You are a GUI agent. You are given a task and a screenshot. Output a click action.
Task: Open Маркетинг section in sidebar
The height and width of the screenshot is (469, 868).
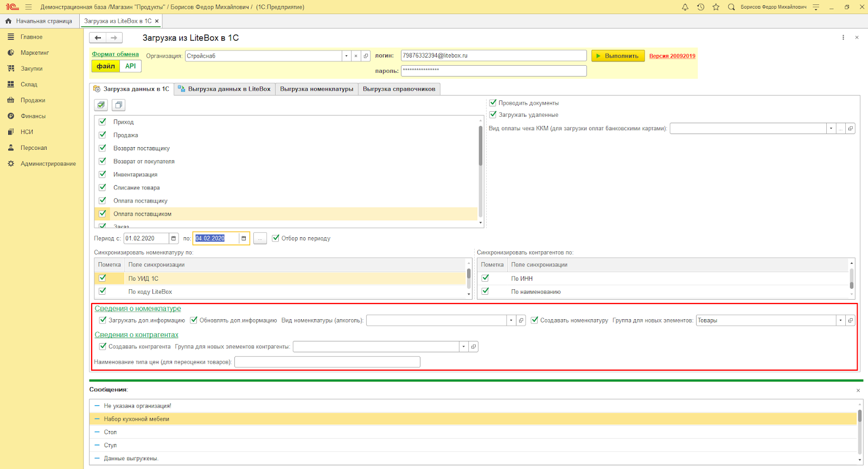coord(35,53)
